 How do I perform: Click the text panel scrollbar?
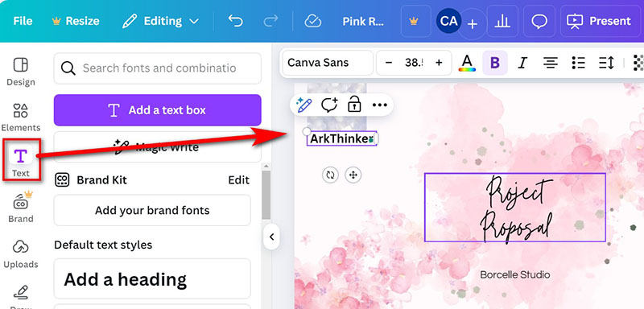coord(266,195)
